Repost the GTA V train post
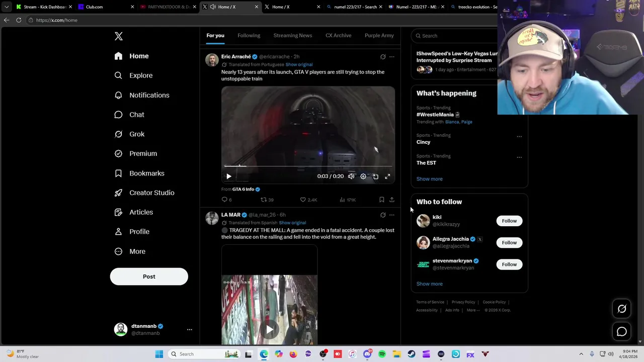The image size is (644, 362). [x=267, y=200]
